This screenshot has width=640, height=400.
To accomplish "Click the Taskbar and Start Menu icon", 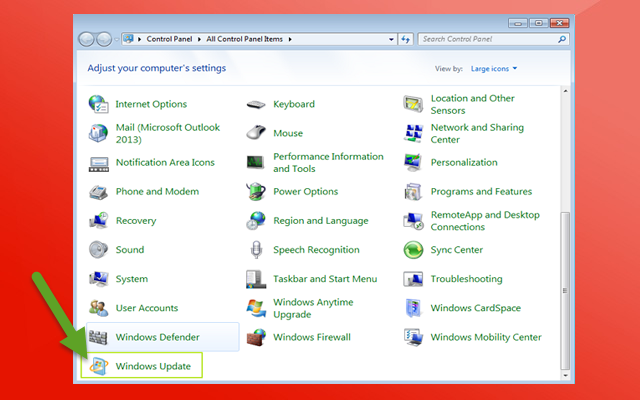I will pos(256,279).
